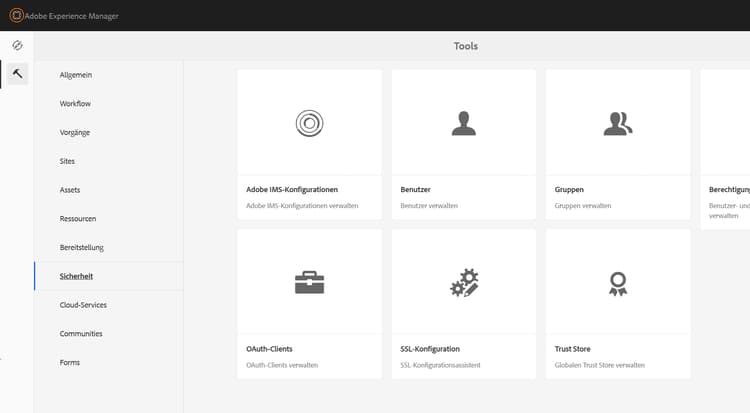Click the Tools page heading
The width and height of the screenshot is (750, 413).
pos(465,46)
